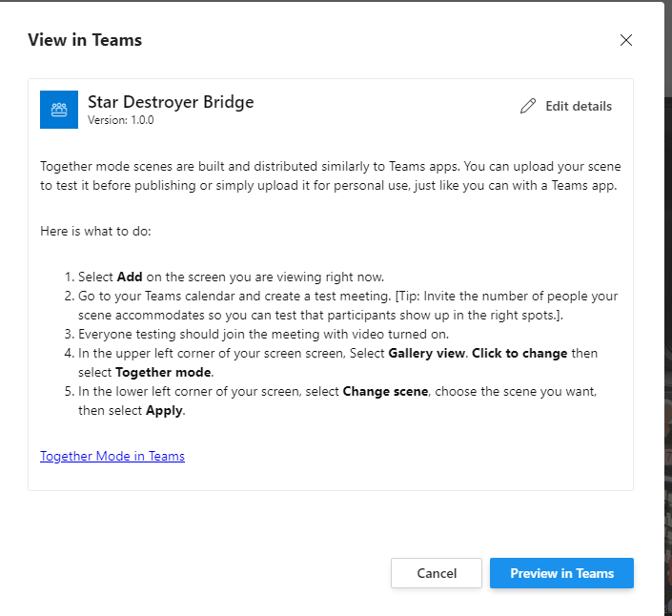The width and height of the screenshot is (672, 616).
Task: Click the View in Teams dialog title
Action: tap(85, 40)
